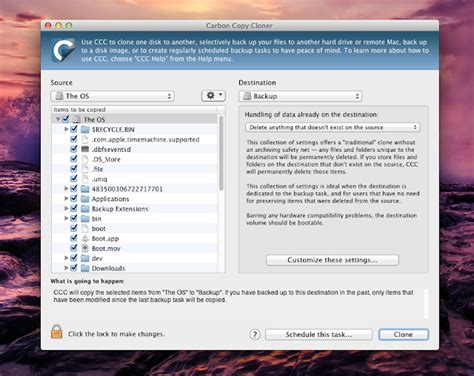Image resolution: width=474 pixels, height=376 pixels.
Task: Click The OS disk icon in tree
Action: tap(77, 119)
